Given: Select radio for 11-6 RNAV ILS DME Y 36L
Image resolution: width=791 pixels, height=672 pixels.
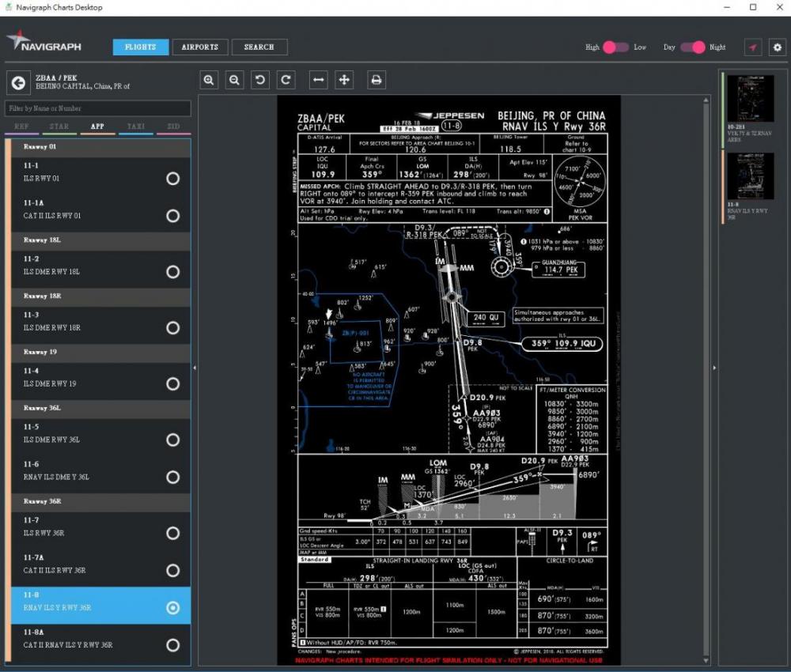Looking at the screenshot, I should point(173,477).
